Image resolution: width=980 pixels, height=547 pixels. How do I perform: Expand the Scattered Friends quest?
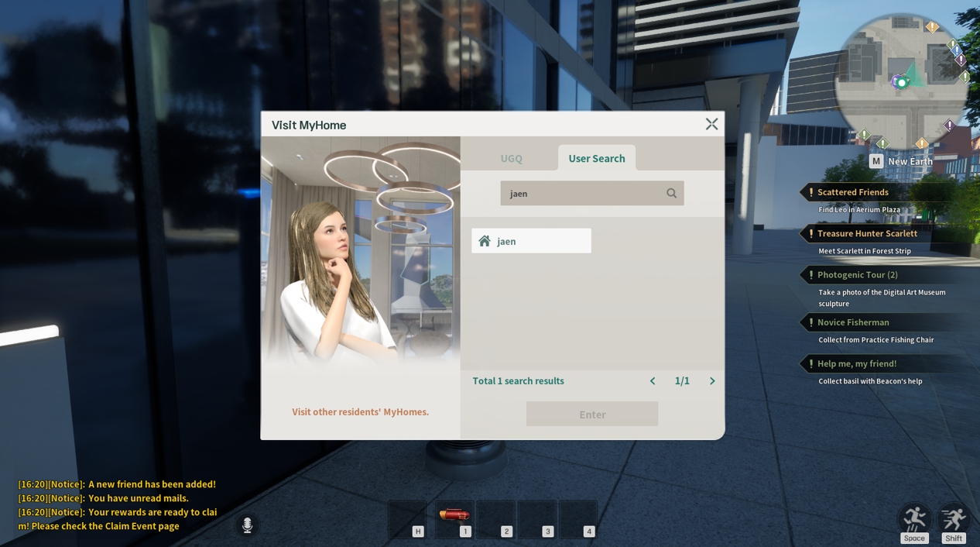coord(852,192)
